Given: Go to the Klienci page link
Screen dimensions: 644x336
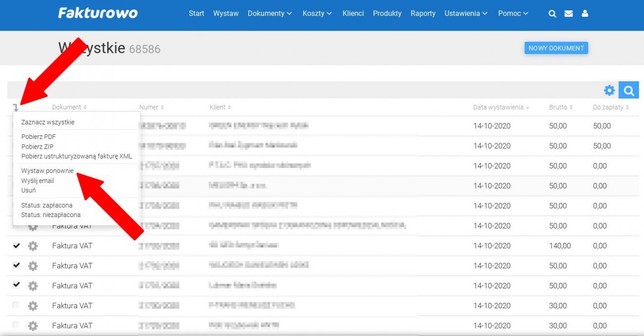Looking at the screenshot, I should (x=353, y=13).
